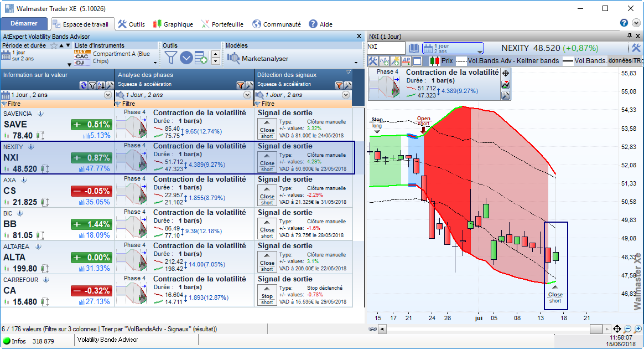
Task: Click the chart signal icon on the Phase 4 chart box
Action: click(506, 84)
